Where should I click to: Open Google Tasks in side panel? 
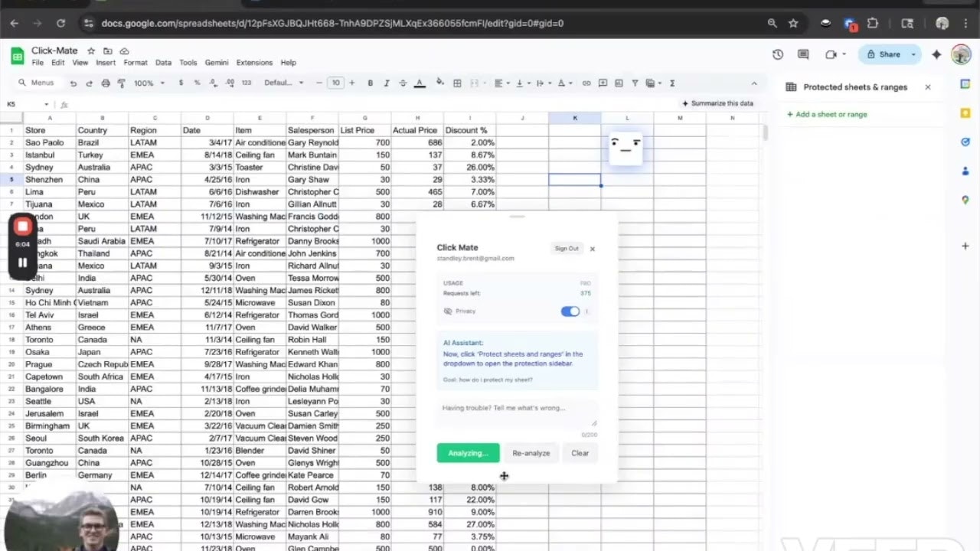965,142
